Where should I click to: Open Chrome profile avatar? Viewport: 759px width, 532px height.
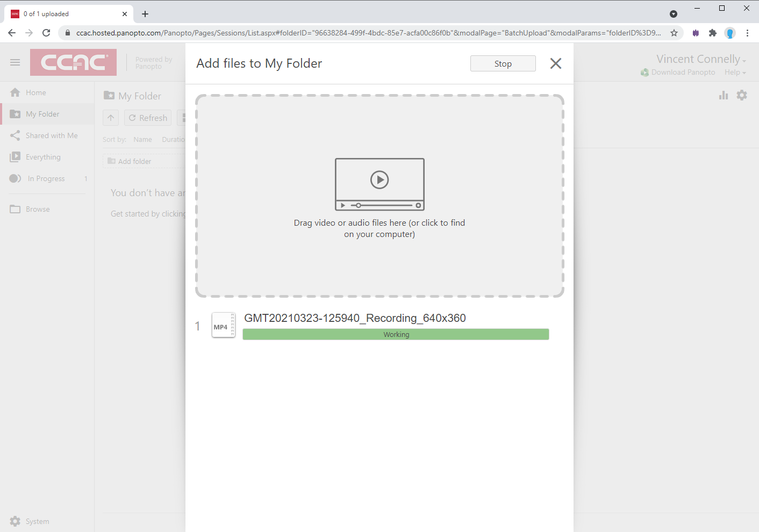(x=730, y=33)
